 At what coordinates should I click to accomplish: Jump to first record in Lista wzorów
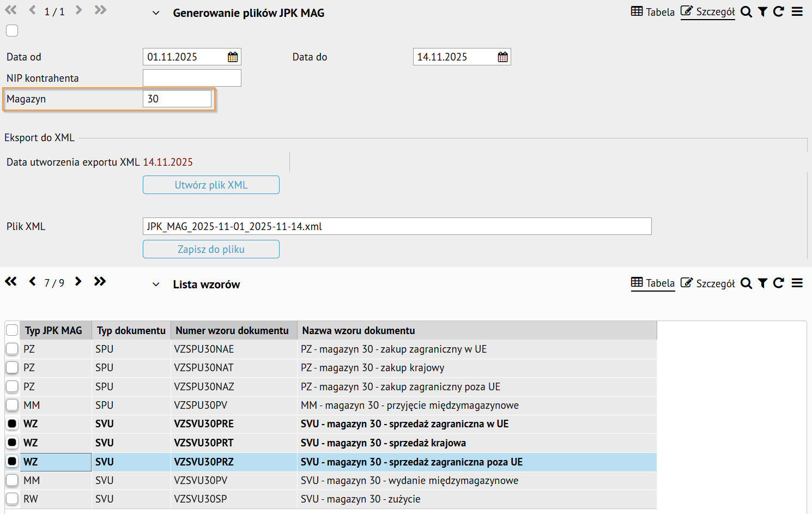11,282
